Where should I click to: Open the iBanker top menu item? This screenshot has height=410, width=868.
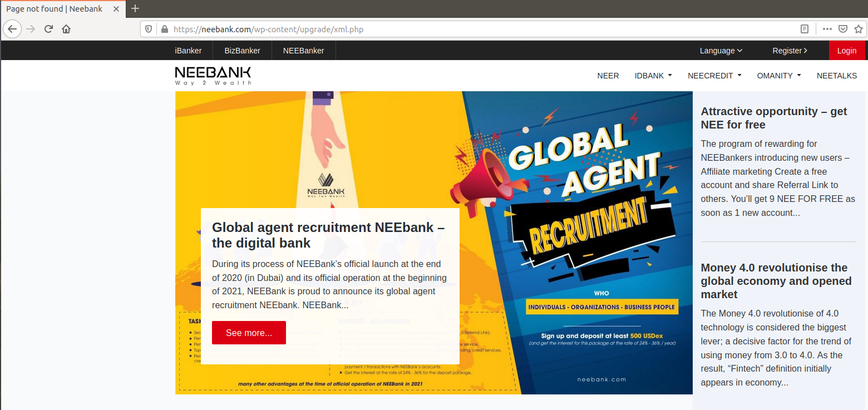tap(188, 51)
